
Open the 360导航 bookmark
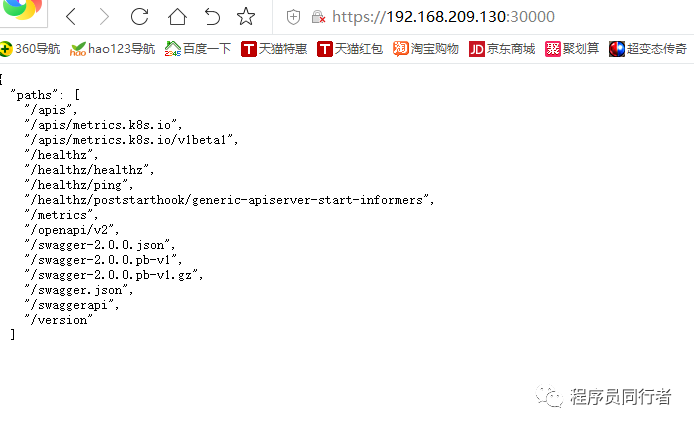[30, 48]
